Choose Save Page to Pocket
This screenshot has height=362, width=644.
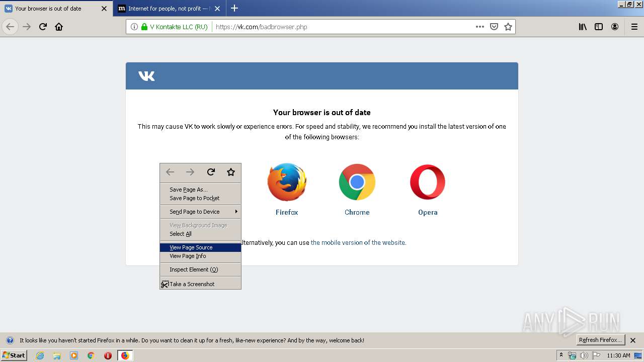click(x=200, y=198)
